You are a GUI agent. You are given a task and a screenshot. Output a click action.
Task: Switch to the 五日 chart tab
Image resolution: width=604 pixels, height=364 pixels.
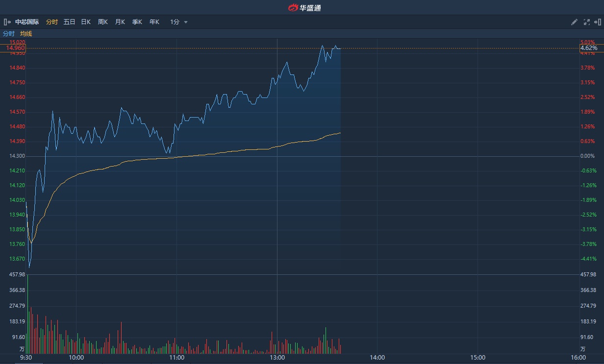click(x=69, y=22)
